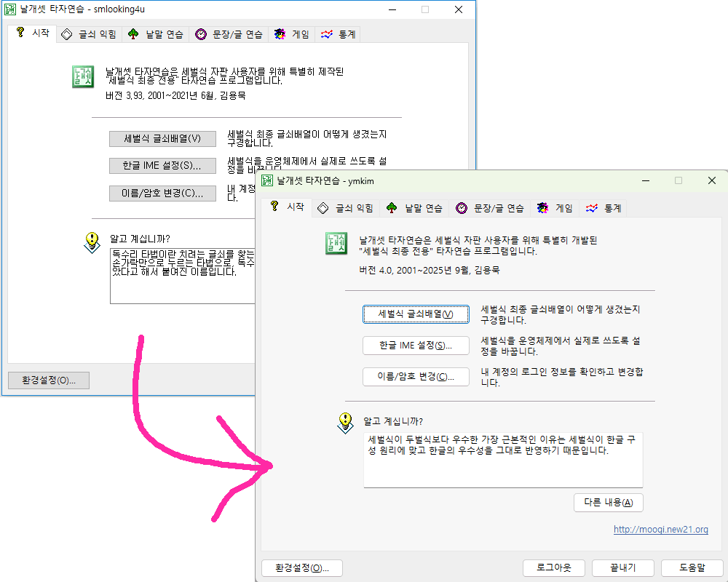
Task: Minimize the ymkim window
Action: [x=645, y=180]
